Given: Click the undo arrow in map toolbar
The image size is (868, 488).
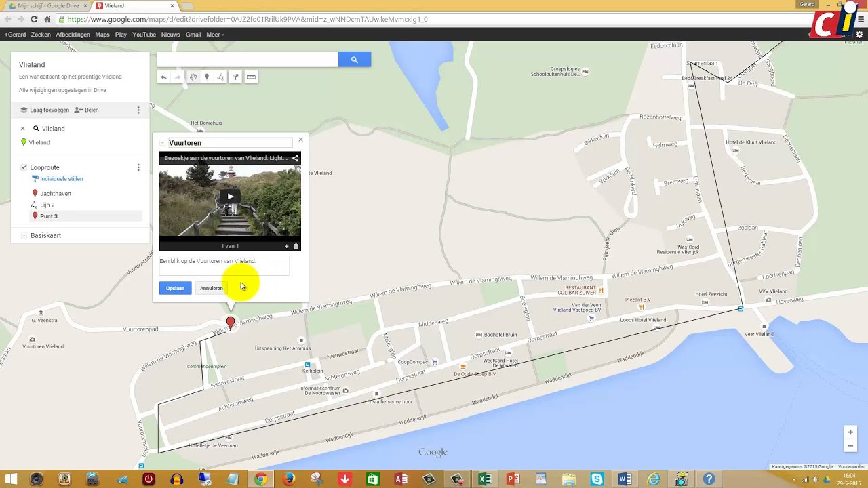Looking at the screenshot, I should 163,77.
